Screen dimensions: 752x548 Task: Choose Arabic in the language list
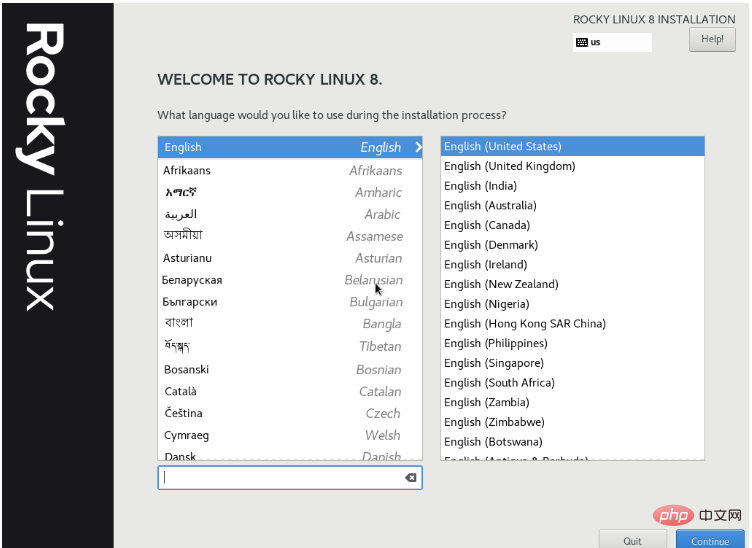pos(289,214)
